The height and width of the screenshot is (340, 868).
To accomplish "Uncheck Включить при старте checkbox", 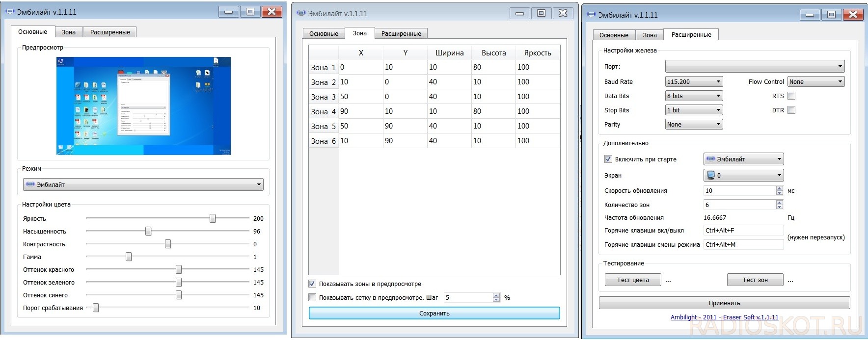I will [608, 159].
